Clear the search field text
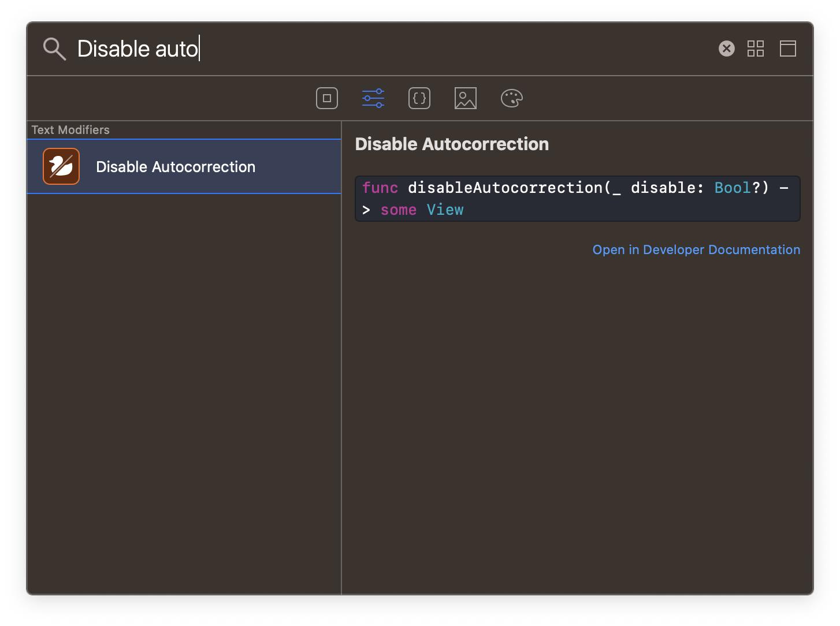The width and height of the screenshot is (840, 626). coord(727,49)
